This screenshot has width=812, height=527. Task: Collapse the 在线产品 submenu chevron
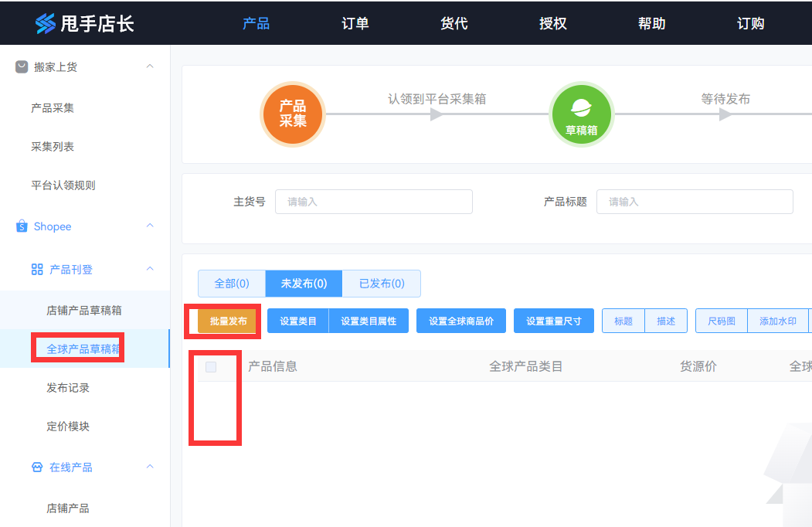click(150, 467)
